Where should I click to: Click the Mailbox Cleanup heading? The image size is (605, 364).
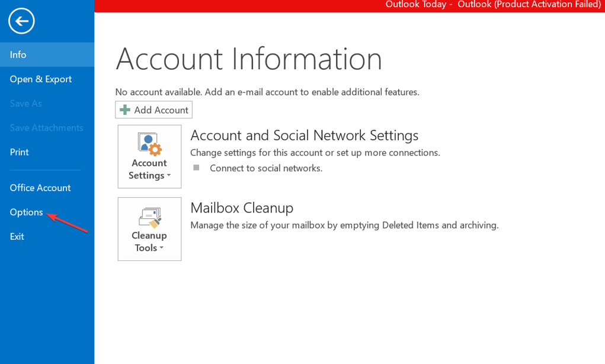point(242,208)
